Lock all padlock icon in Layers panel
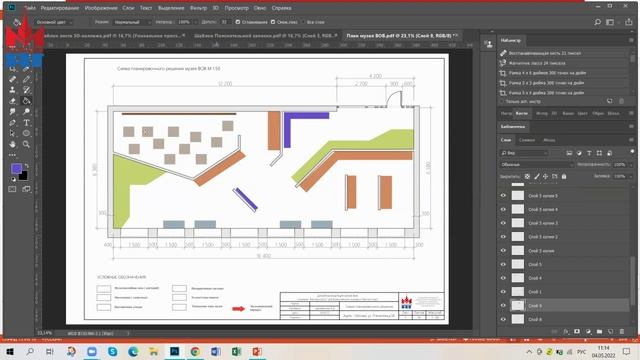Viewport: 640px width, 360px height. coord(564,176)
